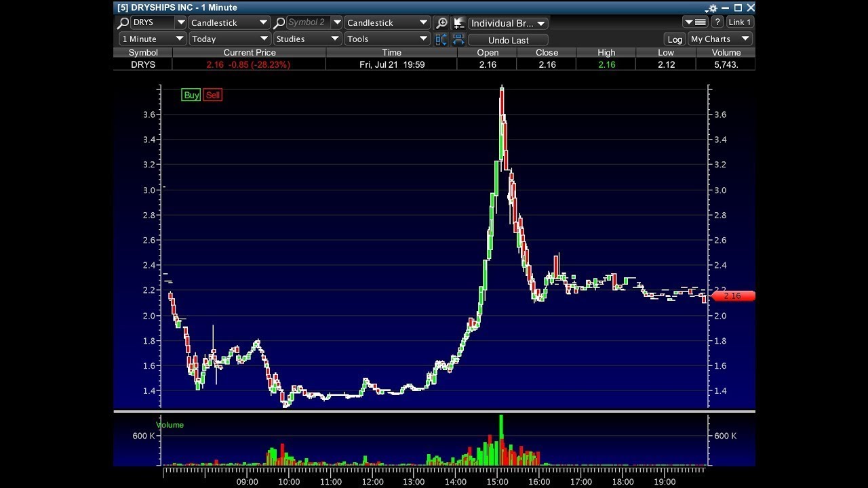Screen dimensions: 868x488
Task: Click the red 2.16 price marker on axis
Action: pyautogui.click(x=732, y=296)
